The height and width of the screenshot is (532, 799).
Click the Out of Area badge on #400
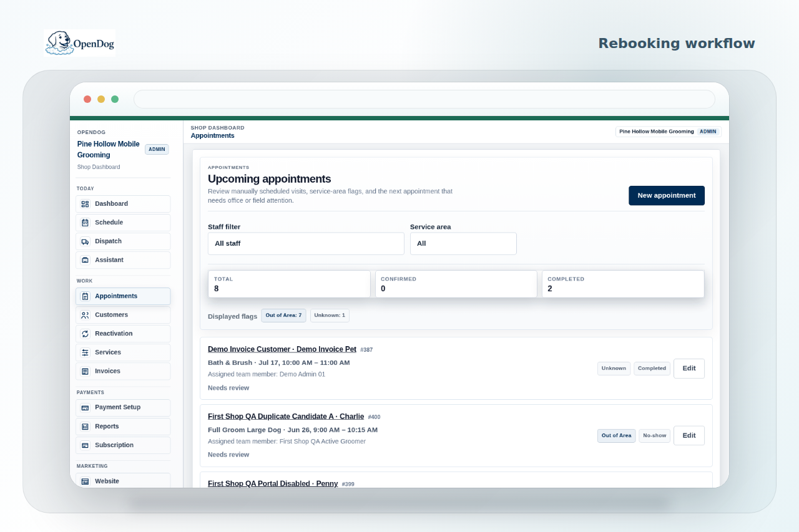click(617, 436)
